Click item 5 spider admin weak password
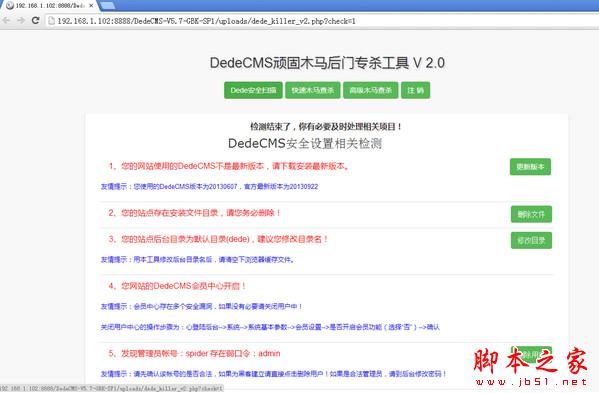The width and height of the screenshot is (599, 393). pyautogui.click(x=194, y=353)
